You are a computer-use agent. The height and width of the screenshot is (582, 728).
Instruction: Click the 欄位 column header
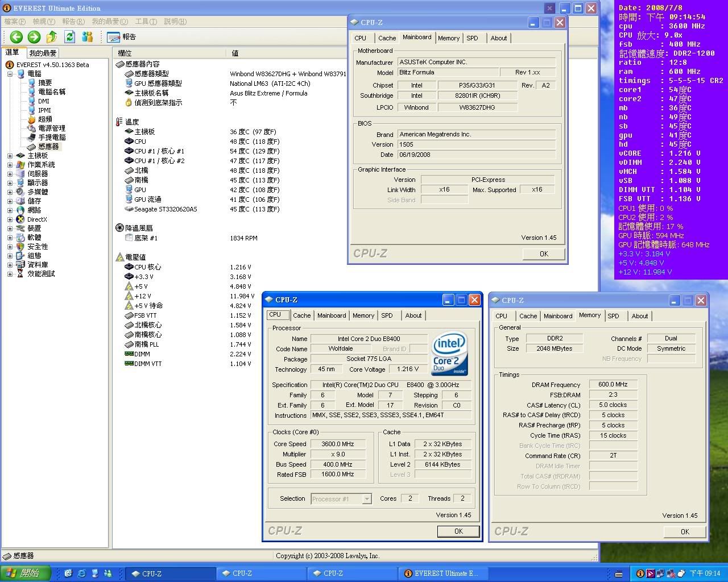pyautogui.click(x=170, y=53)
